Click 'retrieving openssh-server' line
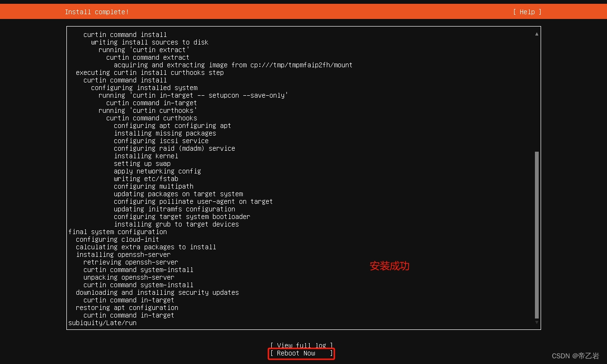 (131, 262)
